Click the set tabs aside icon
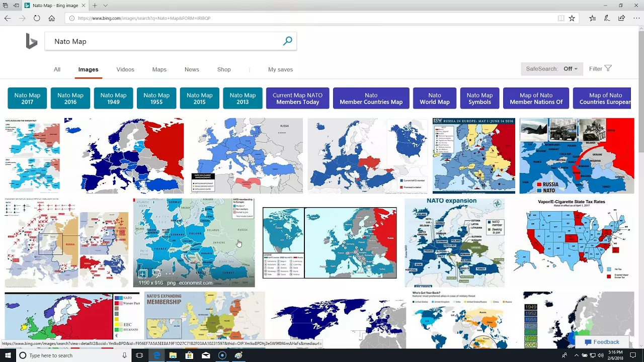 pos(16,6)
